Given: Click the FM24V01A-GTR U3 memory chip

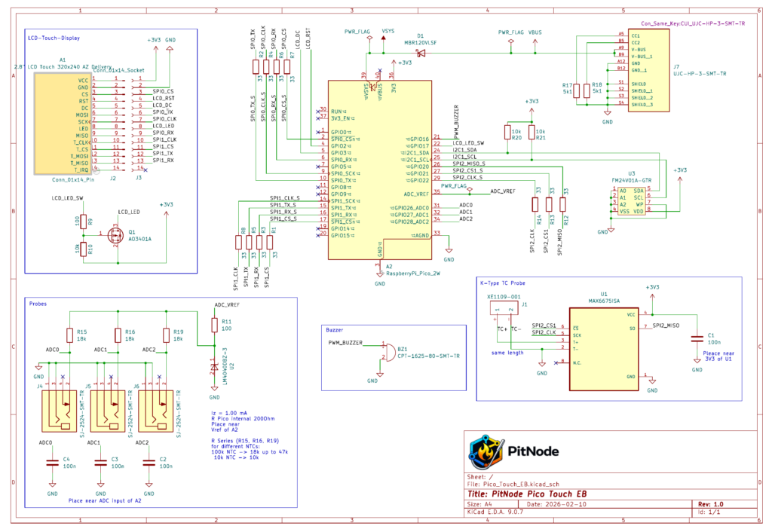Looking at the screenshot, I should 631,201.
